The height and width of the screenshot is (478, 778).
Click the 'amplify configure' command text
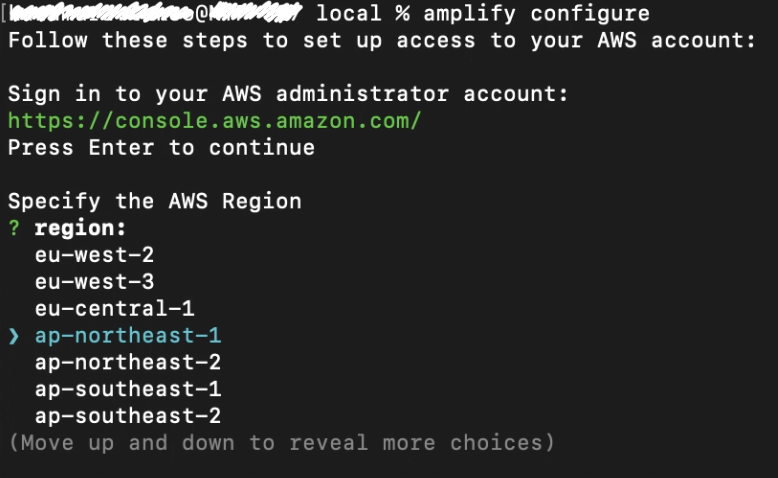pyautogui.click(x=536, y=13)
